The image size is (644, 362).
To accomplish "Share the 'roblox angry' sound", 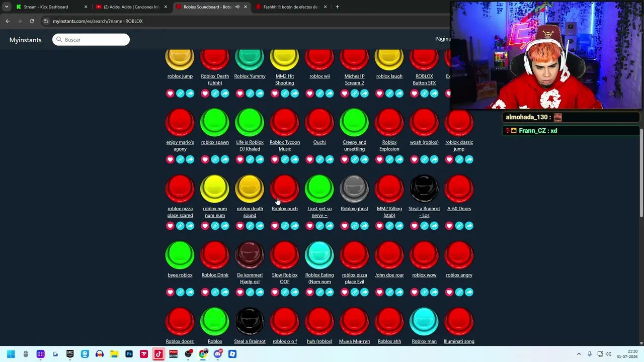I will coord(469,292).
